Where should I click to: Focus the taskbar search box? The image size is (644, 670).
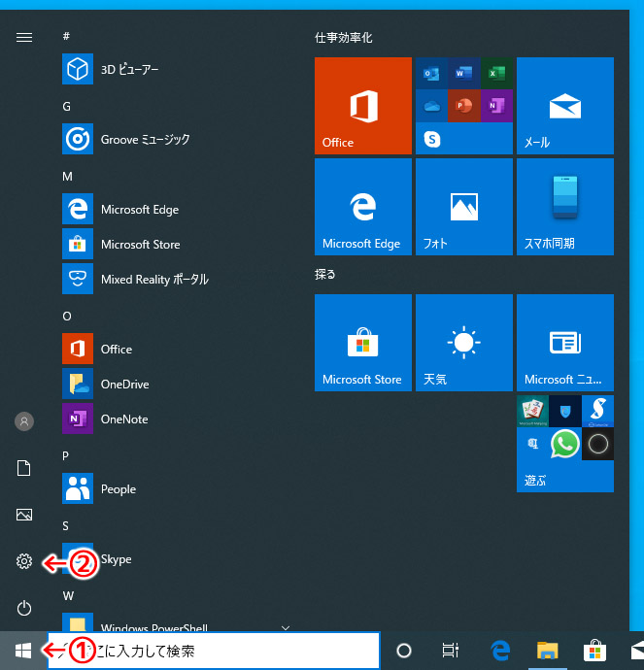(214, 651)
